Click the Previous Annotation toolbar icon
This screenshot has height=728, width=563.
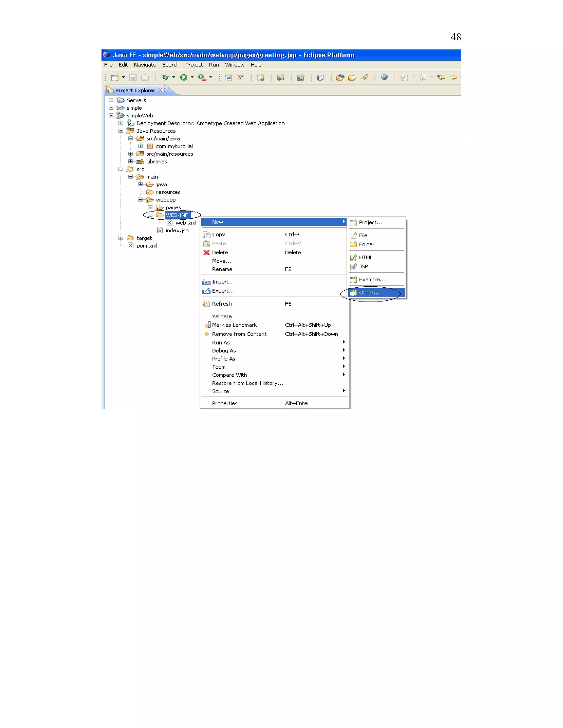point(423,77)
